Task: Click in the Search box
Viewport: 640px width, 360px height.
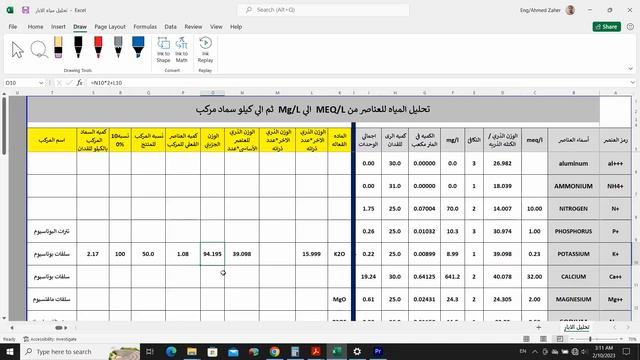Action: (323, 10)
